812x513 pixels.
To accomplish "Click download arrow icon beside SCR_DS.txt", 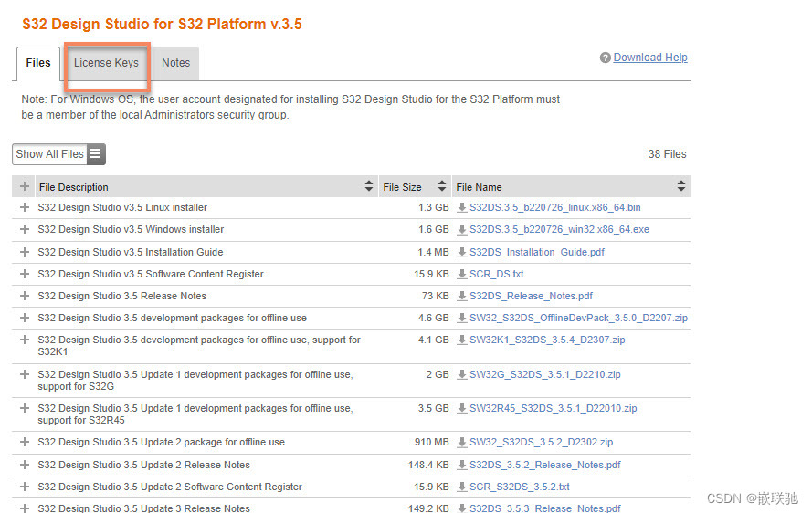I will tap(462, 274).
